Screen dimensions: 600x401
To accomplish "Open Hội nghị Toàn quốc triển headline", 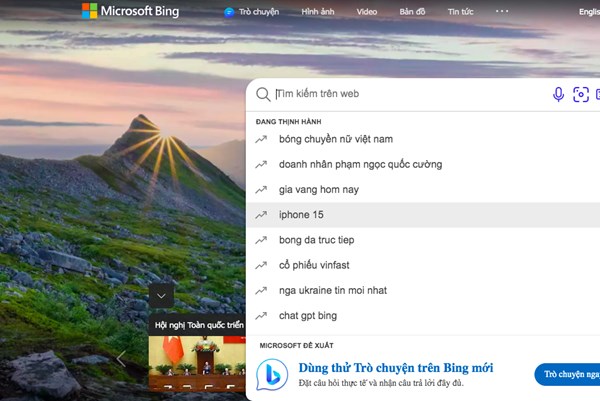I will click(x=199, y=325).
